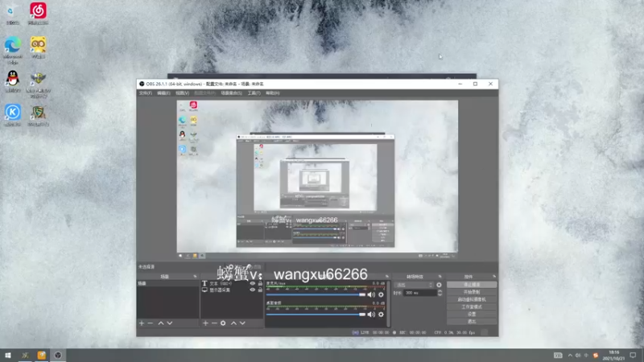644x362 pixels.
Task: Click the exit button in Controls
Action: (x=472, y=321)
